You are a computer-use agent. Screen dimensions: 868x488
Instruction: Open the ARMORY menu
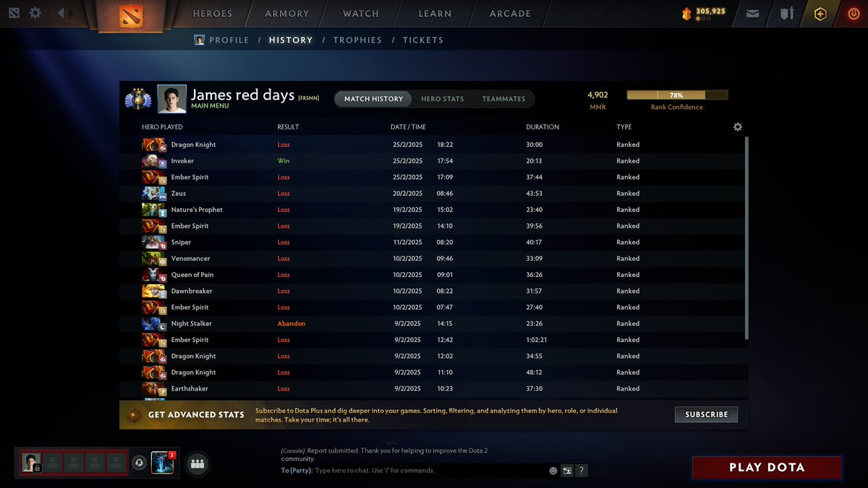click(287, 14)
